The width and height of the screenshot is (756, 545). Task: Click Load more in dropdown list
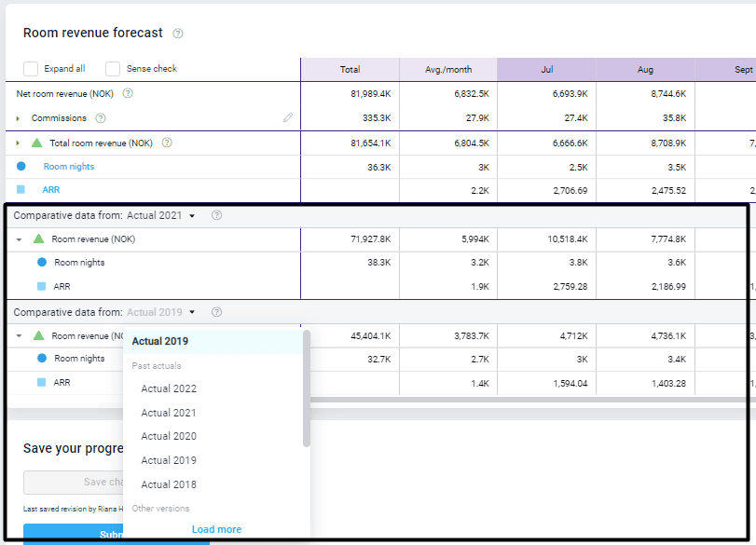point(216,529)
